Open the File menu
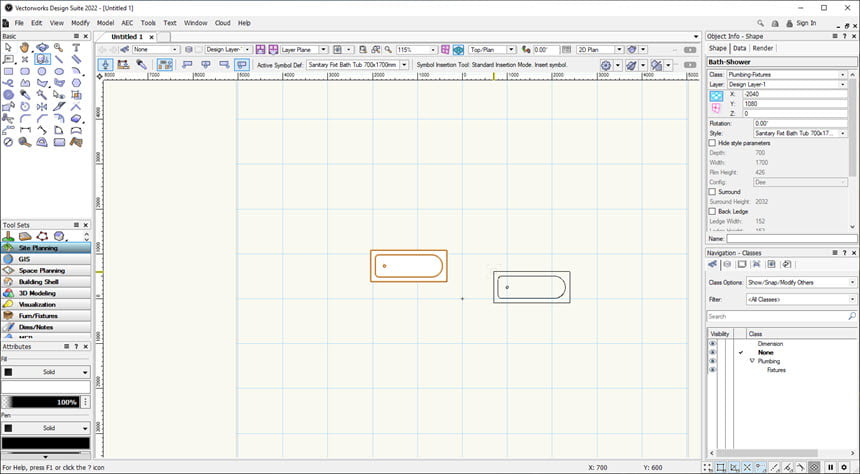Viewport: 860px width, 474px height. point(19,23)
